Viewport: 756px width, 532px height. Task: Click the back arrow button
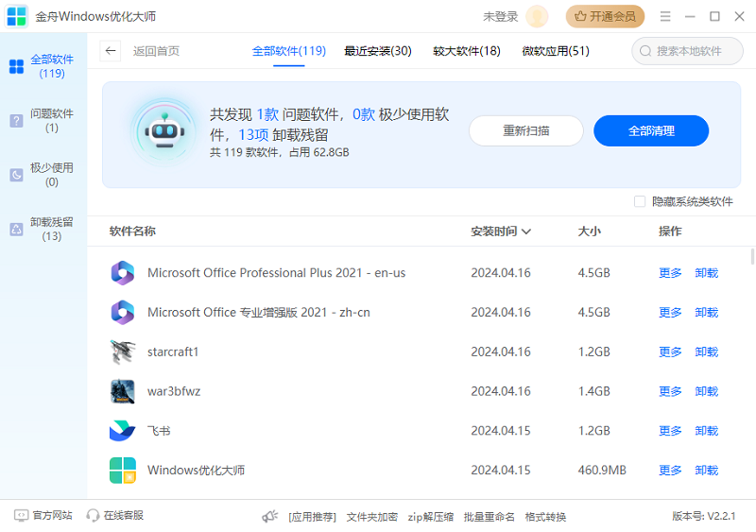click(111, 51)
